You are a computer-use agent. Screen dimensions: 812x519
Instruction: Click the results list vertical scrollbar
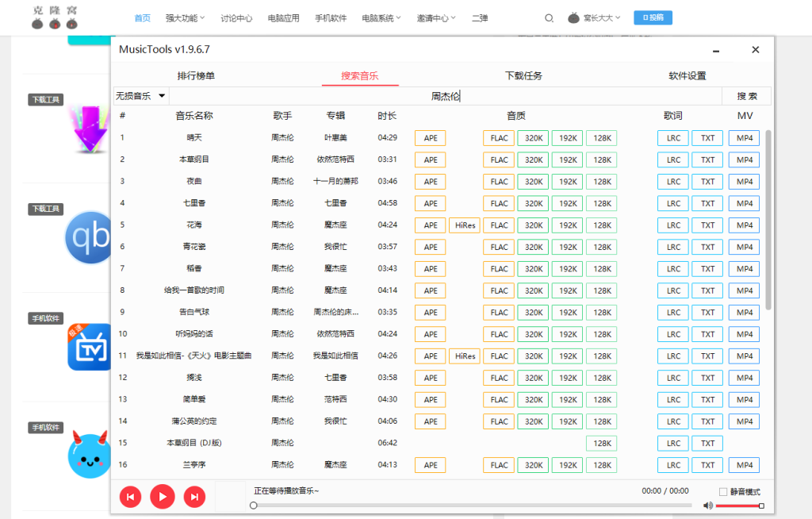(x=768, y=220)
